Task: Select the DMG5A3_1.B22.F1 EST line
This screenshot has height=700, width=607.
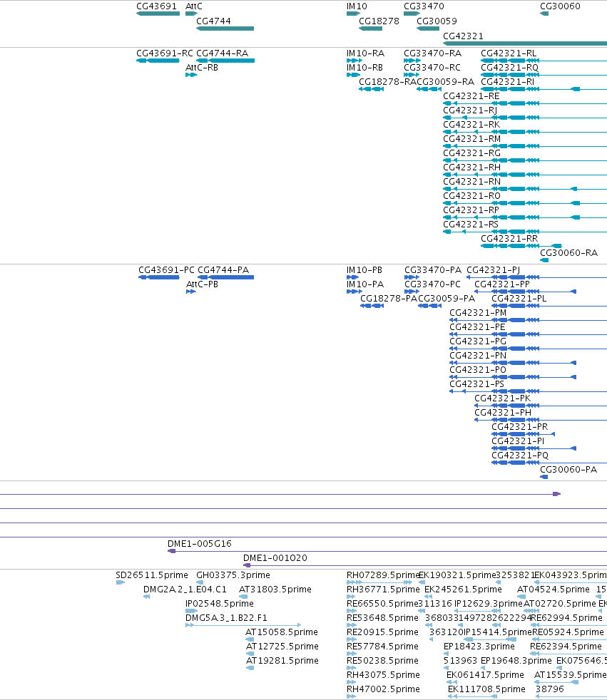Action: click(243, 625)
